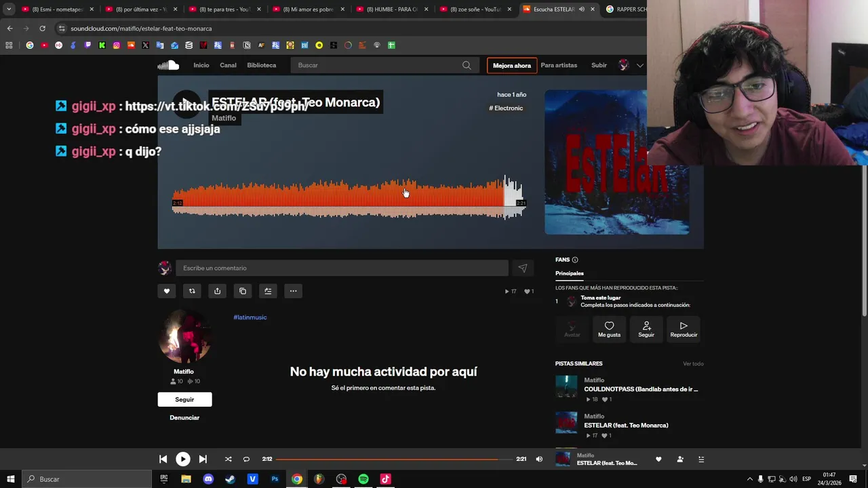Viewport: 868px width, 488px height.
Task: Click the browser back arrow
Action: pos(9,28)
